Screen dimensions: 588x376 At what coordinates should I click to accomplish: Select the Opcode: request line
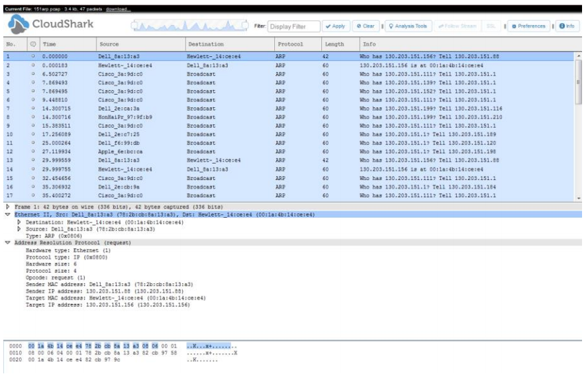point(56,277)
